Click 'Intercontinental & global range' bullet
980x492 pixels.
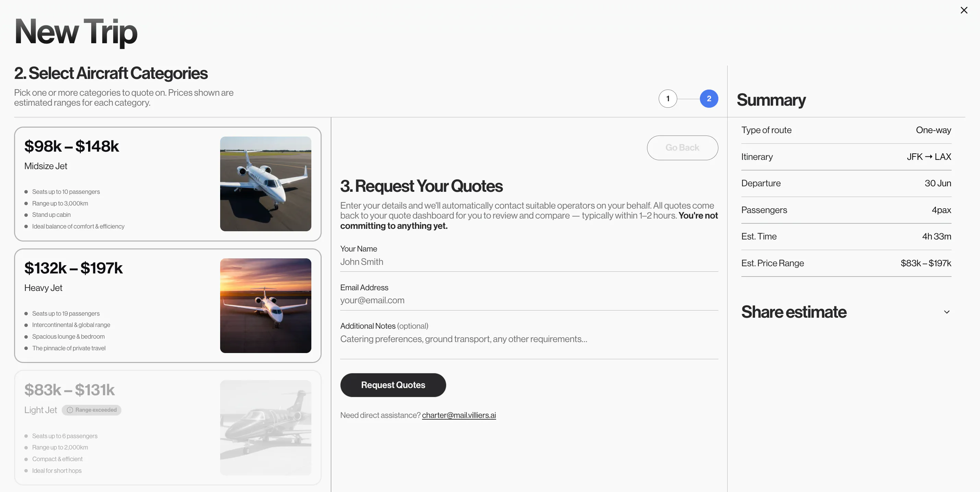71,325
